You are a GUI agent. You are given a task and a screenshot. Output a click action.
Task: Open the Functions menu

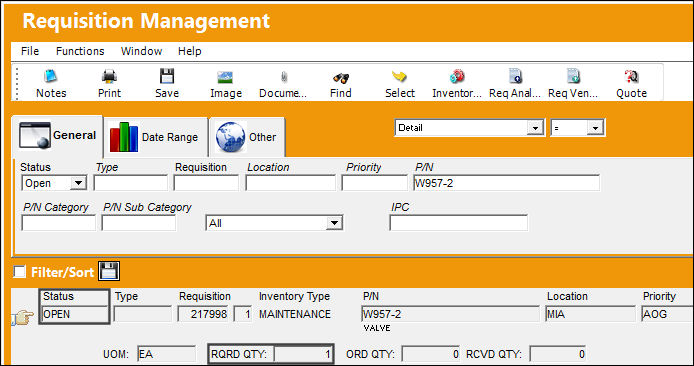coord(80,51)
